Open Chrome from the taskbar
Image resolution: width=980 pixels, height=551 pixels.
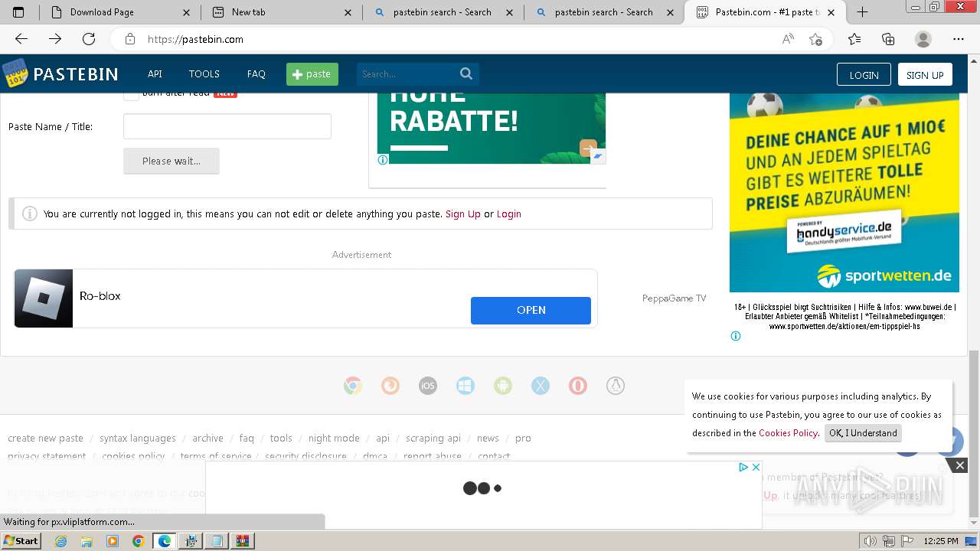pyautogui.click(x=138, y=541)
